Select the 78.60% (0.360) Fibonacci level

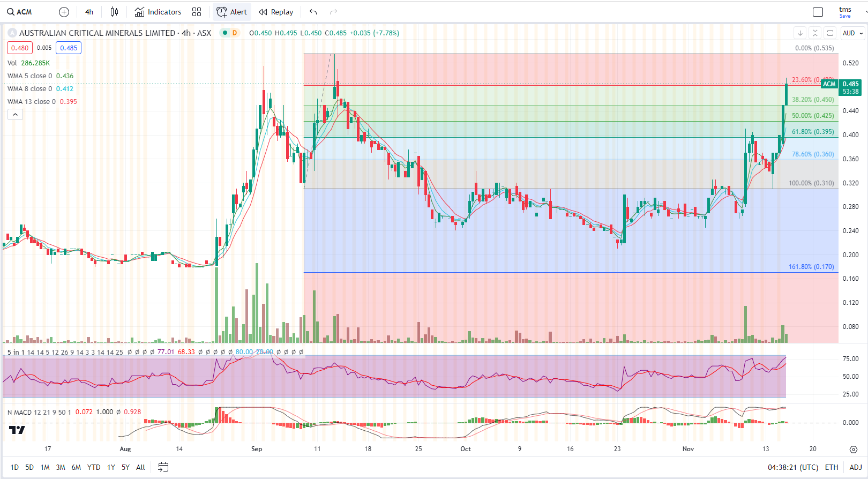tap(813, 154)
